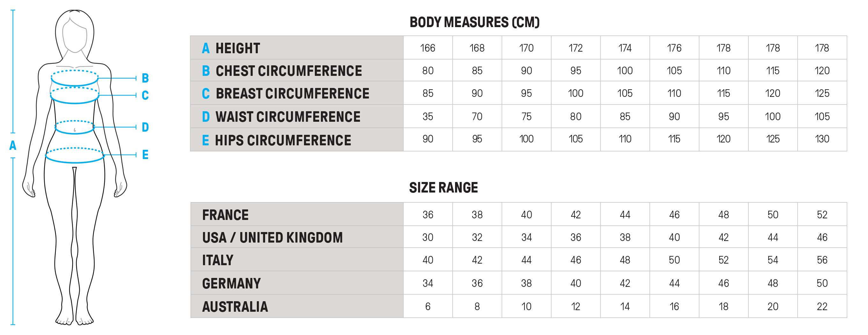Image resolution: width=868 pixels, height=335 pixels.
Task: Click the SIZE RANGE heading
Action: point(444,188)
